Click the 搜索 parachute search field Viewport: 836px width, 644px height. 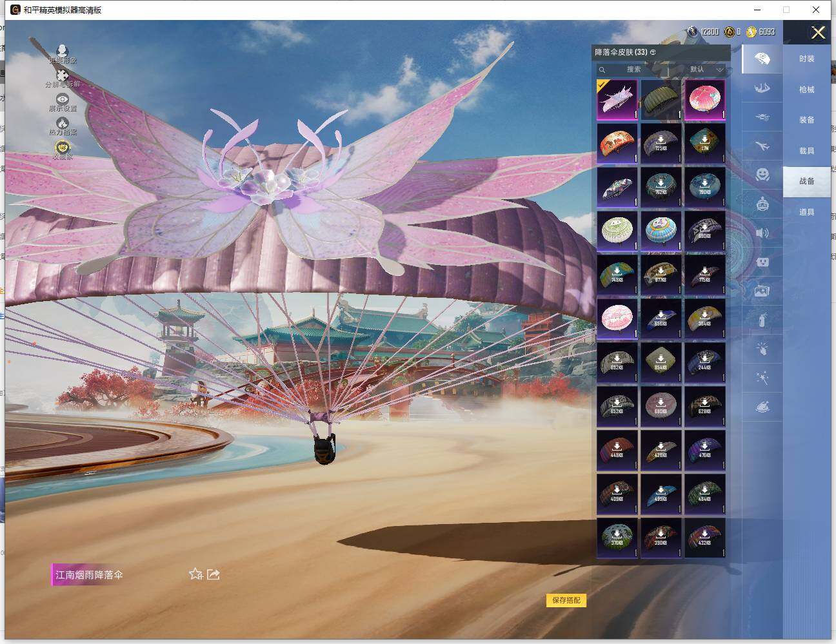(x=633, y=70)
